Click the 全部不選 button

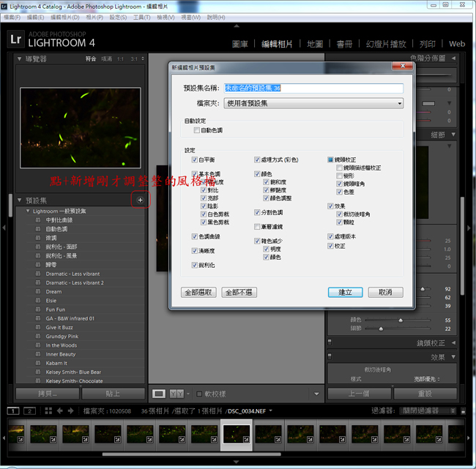(239, 293)
